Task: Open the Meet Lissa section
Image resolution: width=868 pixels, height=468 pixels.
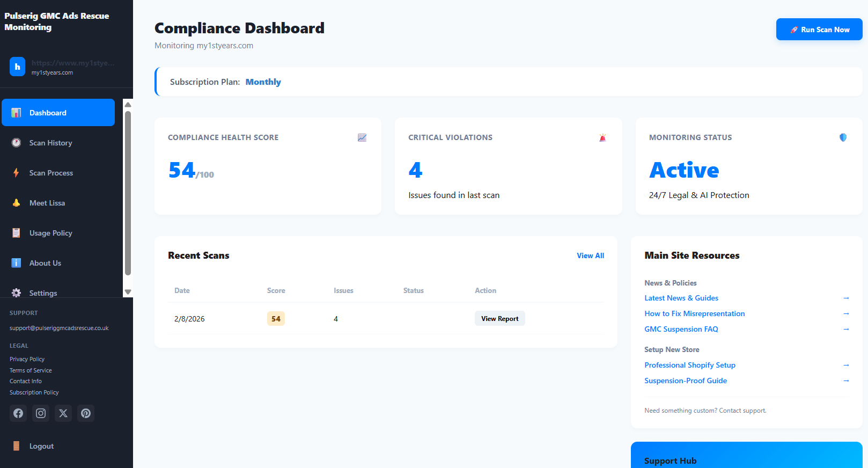Action: (x=47, y=203)
